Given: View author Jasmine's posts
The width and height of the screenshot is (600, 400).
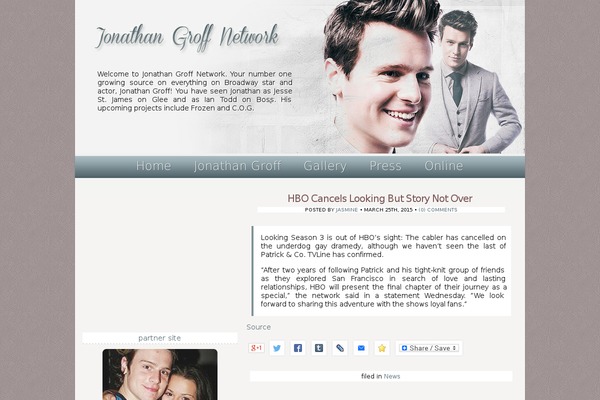Looking at the screenshot, I should click(347, 210).
